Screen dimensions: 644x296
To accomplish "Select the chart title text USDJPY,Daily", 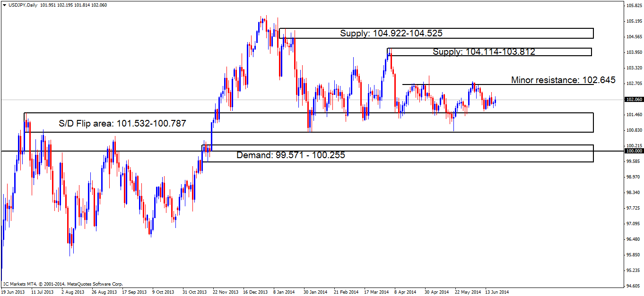I will (x=23, y=5).
